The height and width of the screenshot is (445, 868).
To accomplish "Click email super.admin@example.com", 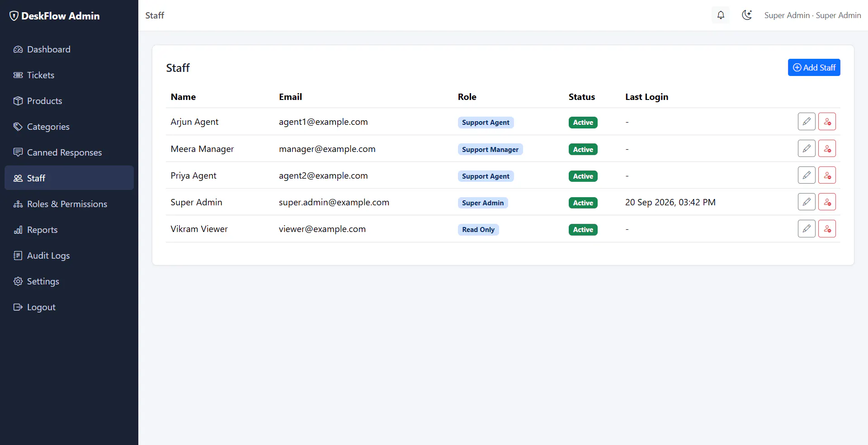I will point(334,202).
